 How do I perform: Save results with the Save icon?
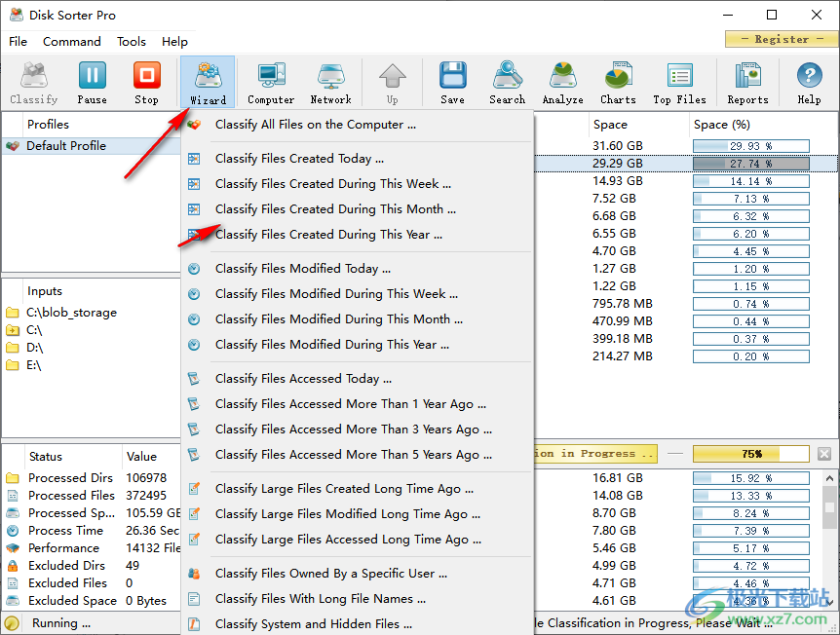pos(453,83)
